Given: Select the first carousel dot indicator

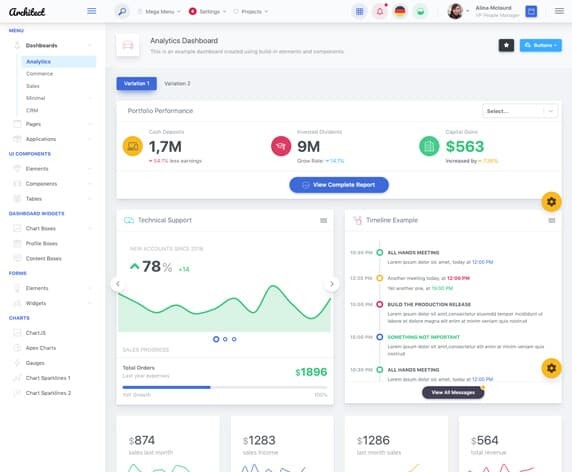Looking at the screenshot, I should (216, 339).
